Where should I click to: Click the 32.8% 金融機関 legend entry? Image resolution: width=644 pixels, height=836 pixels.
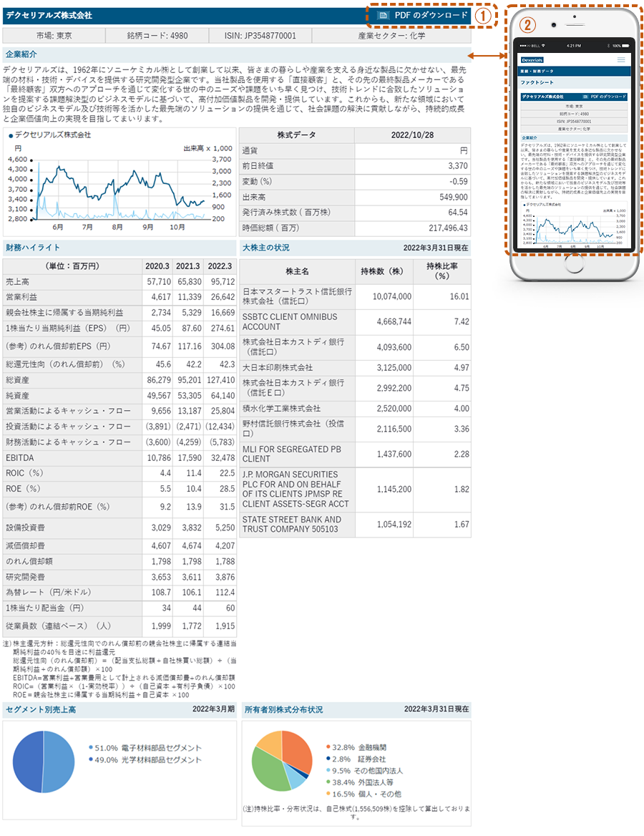pos(356,747)
